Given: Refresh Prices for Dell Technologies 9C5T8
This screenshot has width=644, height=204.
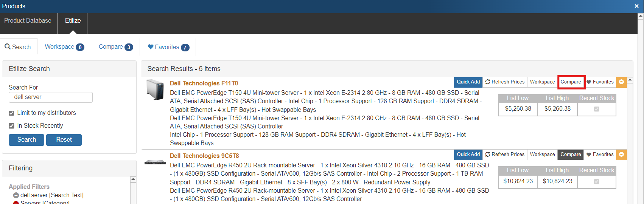Looking at the screenshot, I should click(505, 155).
